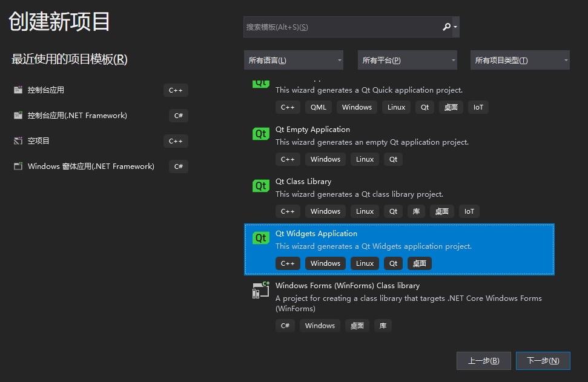This screenshot has height=382, width=588.
Task: Click the partially visible Qt Quick icon
Action: pyautogui.click(x=260, y=84)
